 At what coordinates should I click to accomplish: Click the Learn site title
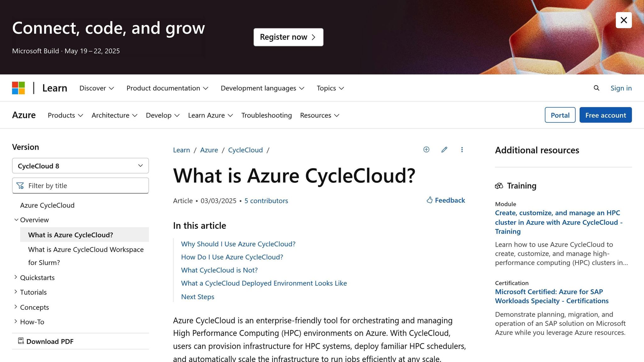tap(55, 88)
